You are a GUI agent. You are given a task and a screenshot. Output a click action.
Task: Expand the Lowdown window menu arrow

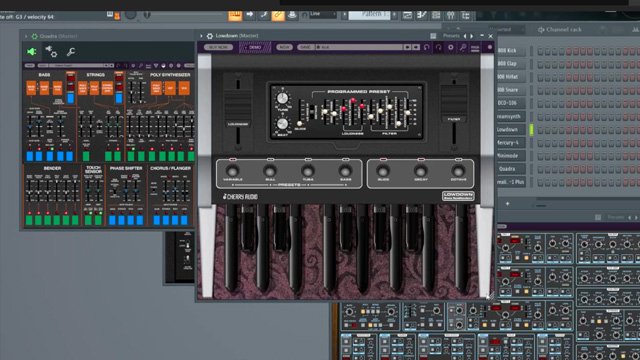click(201, 36)
